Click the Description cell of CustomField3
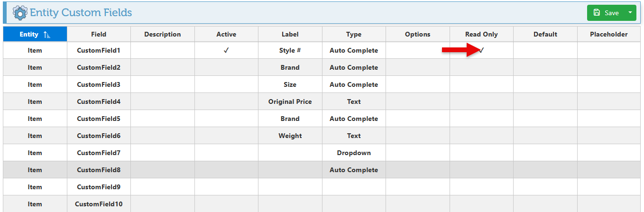 pyautogui.click(x=163, y=84)
